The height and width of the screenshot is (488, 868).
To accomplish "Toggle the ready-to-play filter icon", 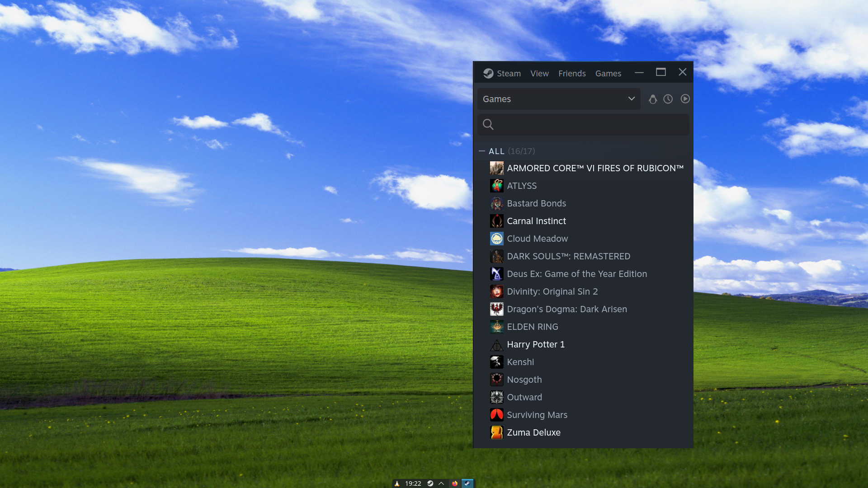I will (685, 99).
